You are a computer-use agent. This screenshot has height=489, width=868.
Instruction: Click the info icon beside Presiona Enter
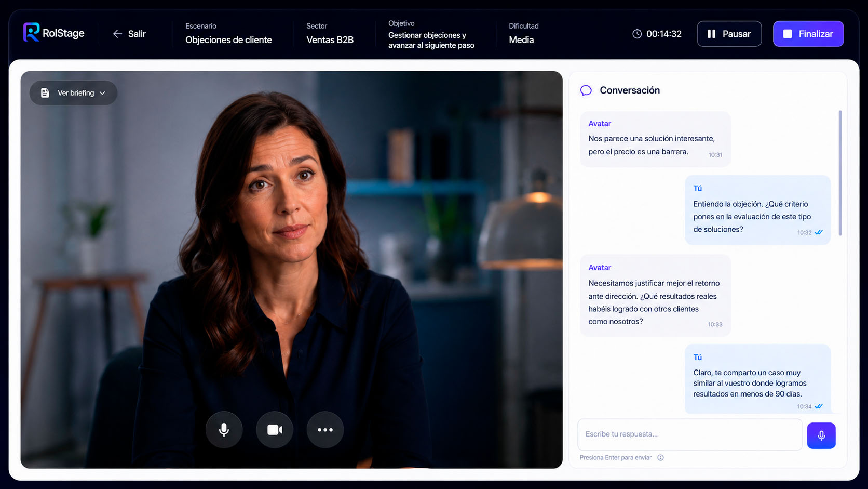[660, 458]
